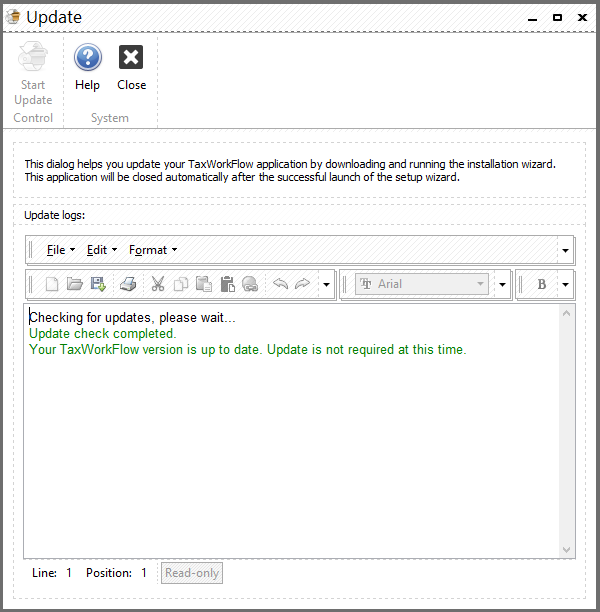
Task: Click the Print toolbar icon
Action: point(128,284)
